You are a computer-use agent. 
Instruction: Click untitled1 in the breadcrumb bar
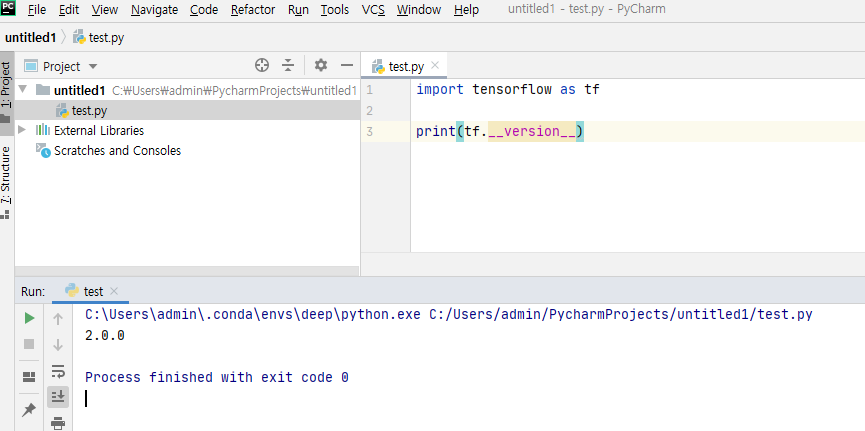tap(31, 38)
